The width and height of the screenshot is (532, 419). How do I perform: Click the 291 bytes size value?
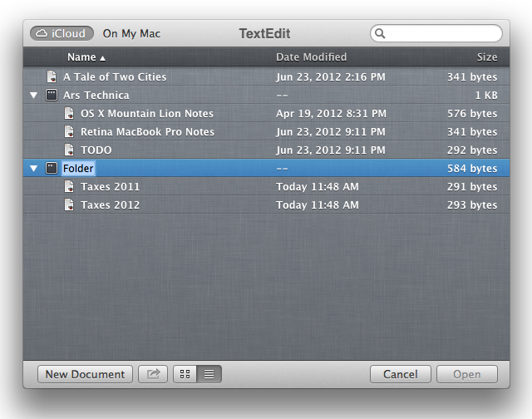click(472, 187)
